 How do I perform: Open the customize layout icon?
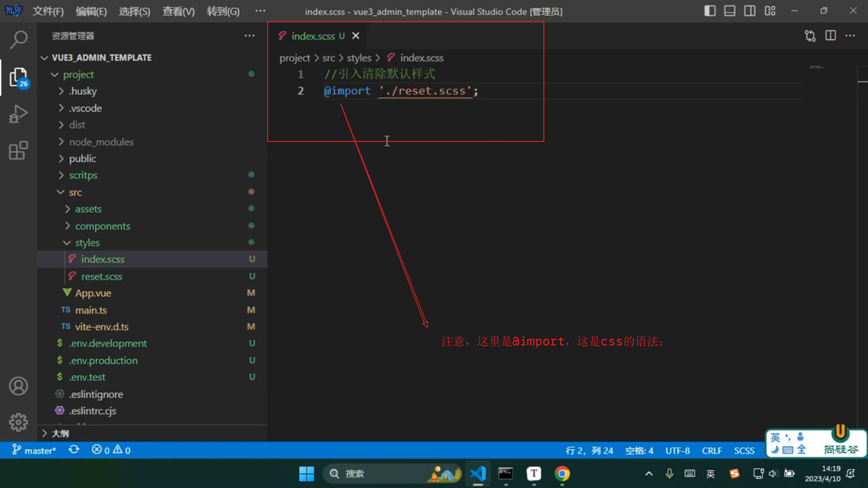770,11
